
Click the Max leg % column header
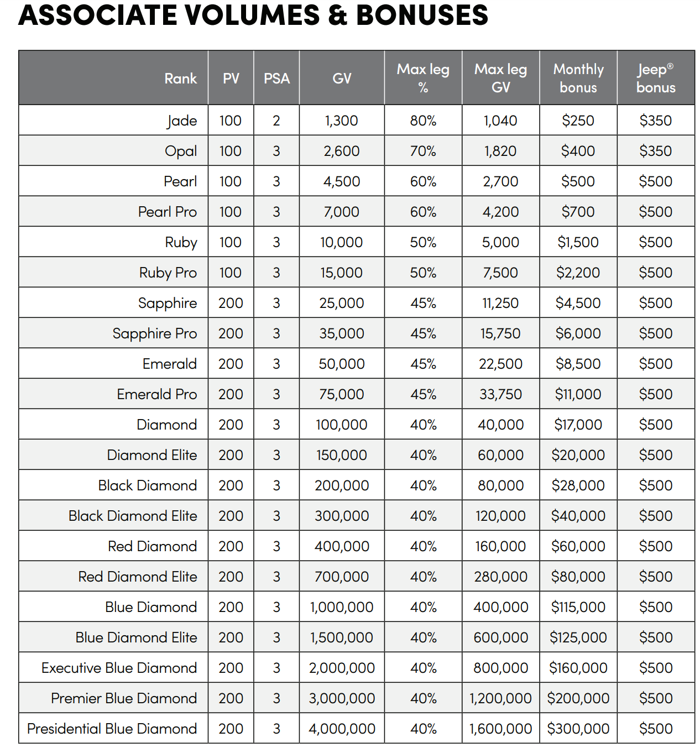click(x=423, y=78)
